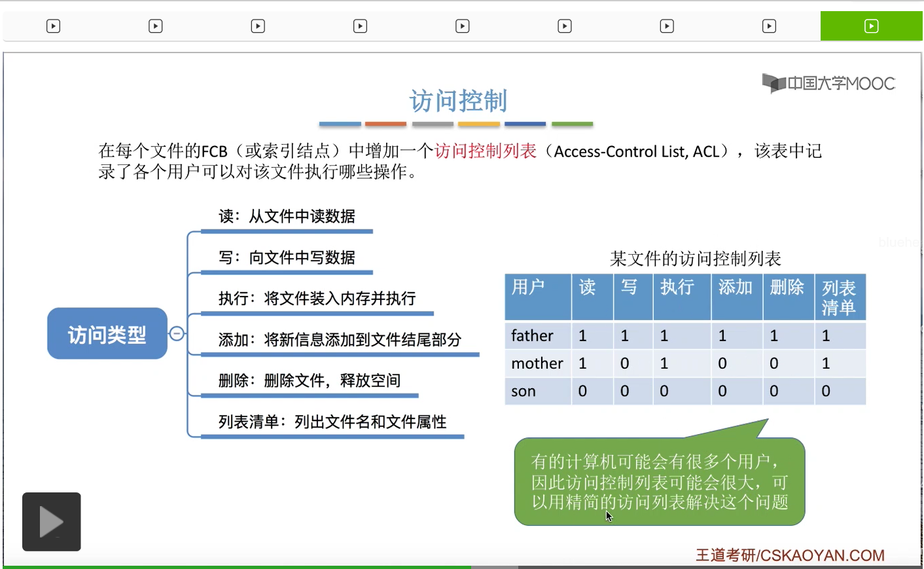Open the first video segment tab
The image size is (924, 569).
click(x=54, y=26)
